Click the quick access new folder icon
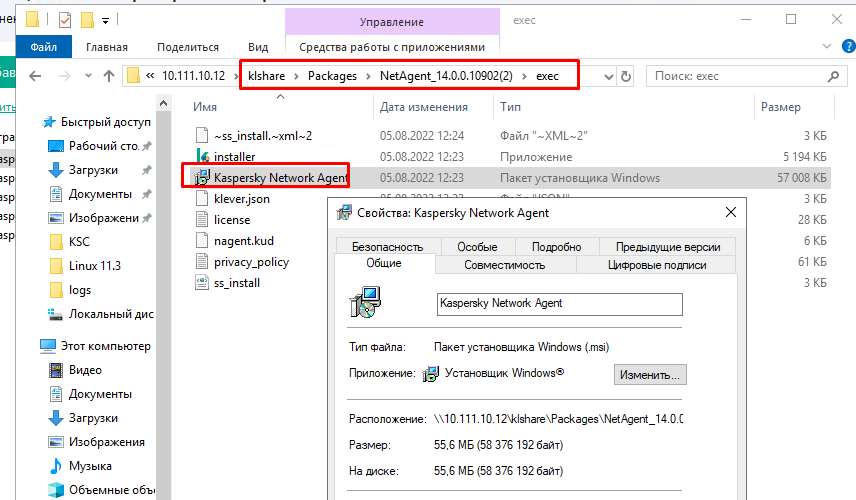 [88, 20]
